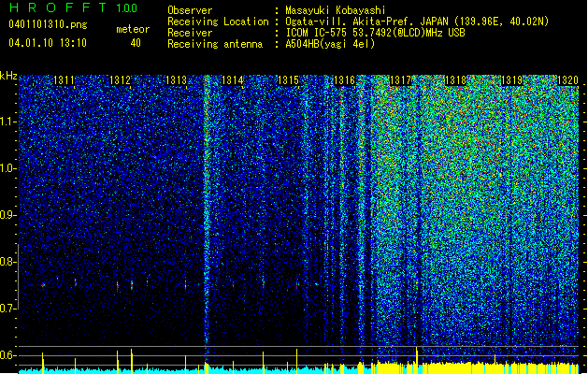Click the meteor count value 40
This screenshot has height=374, width=588.
tap(136, 43)
